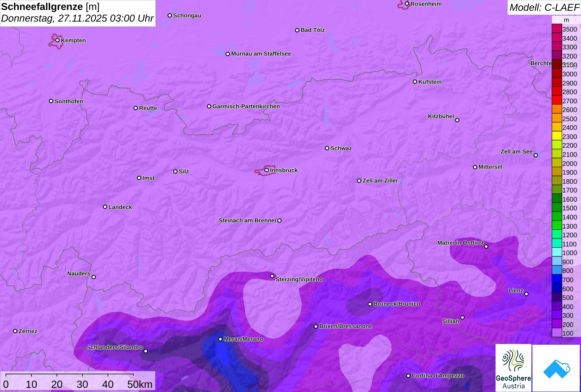Click the Sonthofen marker dot

51,101
